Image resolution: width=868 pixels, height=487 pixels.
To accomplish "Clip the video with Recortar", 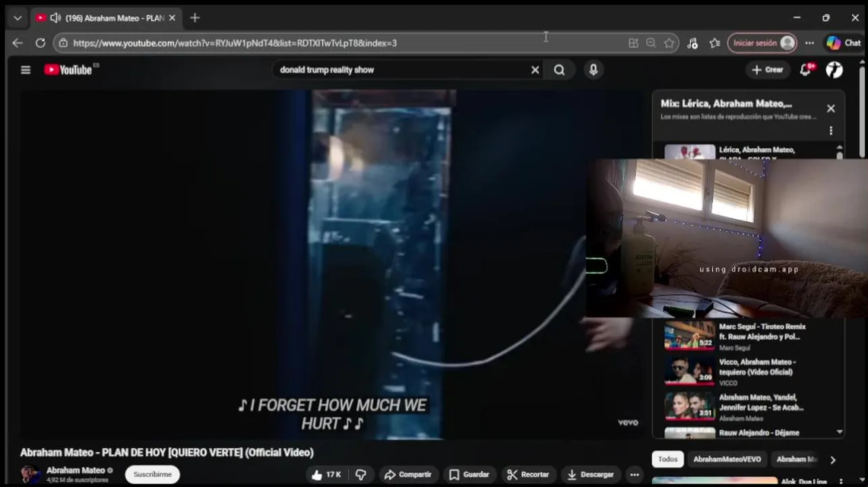I will 528,474.
